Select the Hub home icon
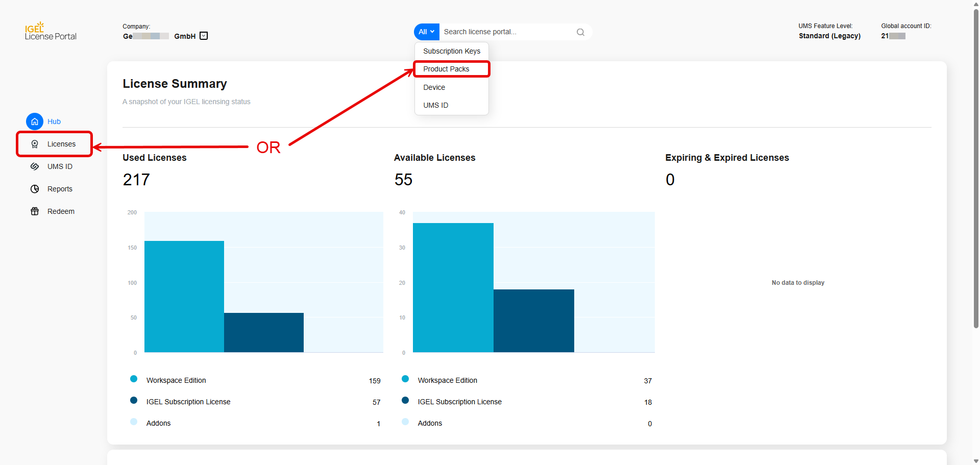This screenshot has height=465, width=980. coord(34,121)
